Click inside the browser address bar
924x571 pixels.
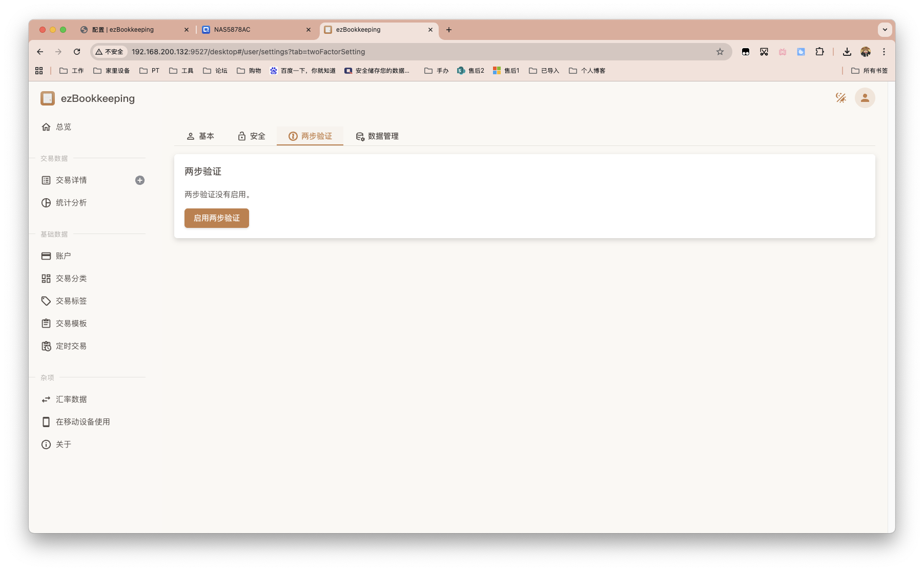pyautogui.click(x=359, y=52)
